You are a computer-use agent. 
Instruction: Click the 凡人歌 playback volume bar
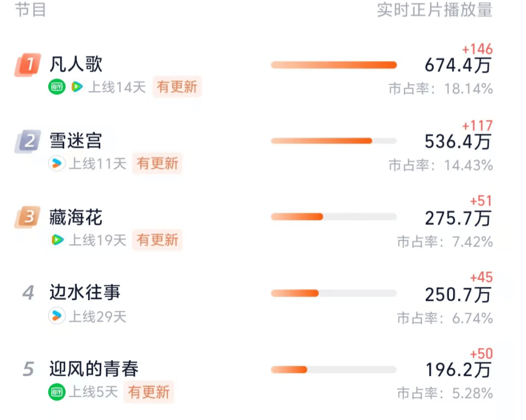[x=333, y=65]
